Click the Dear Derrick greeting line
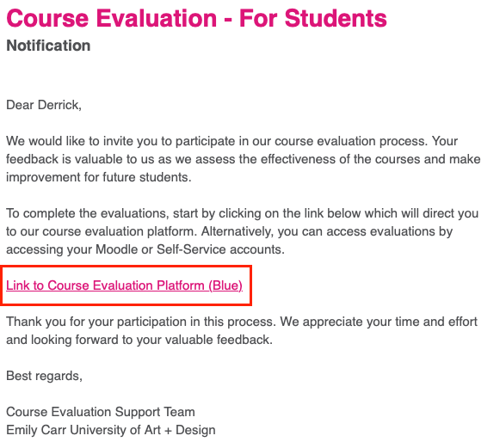 click(x=44, y=105)
